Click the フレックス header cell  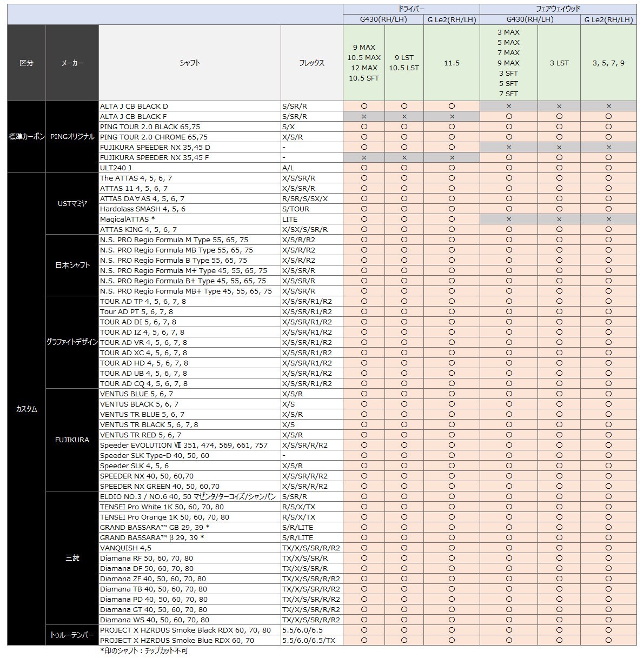(312, 63)
